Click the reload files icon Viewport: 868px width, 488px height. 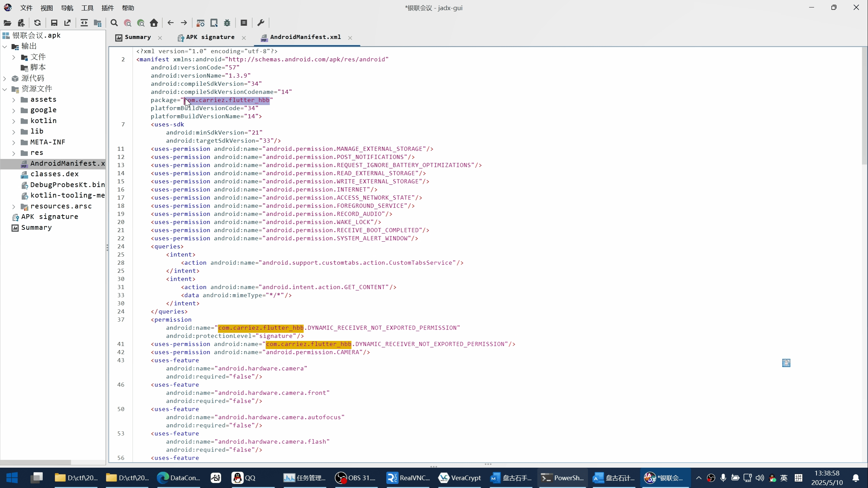pyautogui.click(x=37, y=23)
